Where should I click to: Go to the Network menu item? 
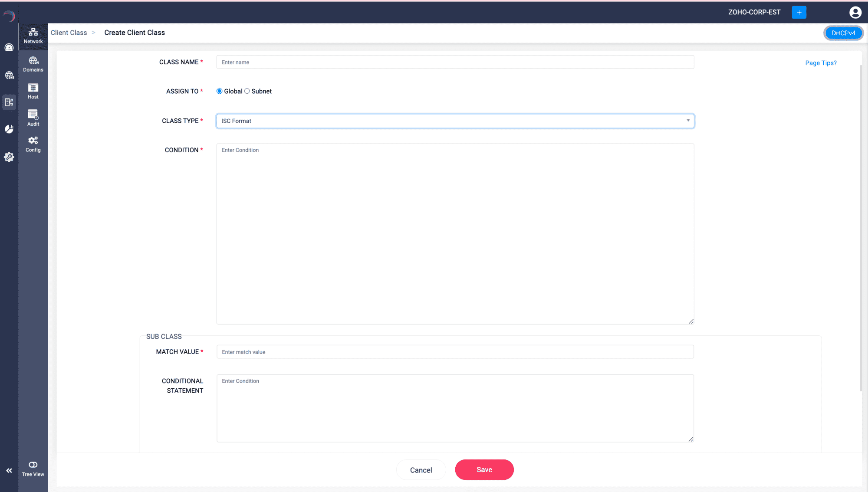[33, 36]
